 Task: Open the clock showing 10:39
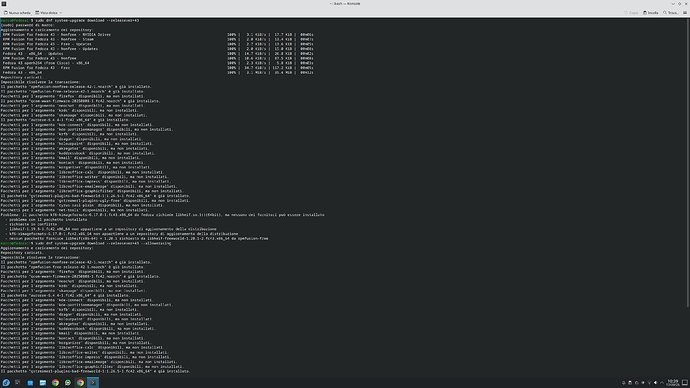(x=673, y=383)
